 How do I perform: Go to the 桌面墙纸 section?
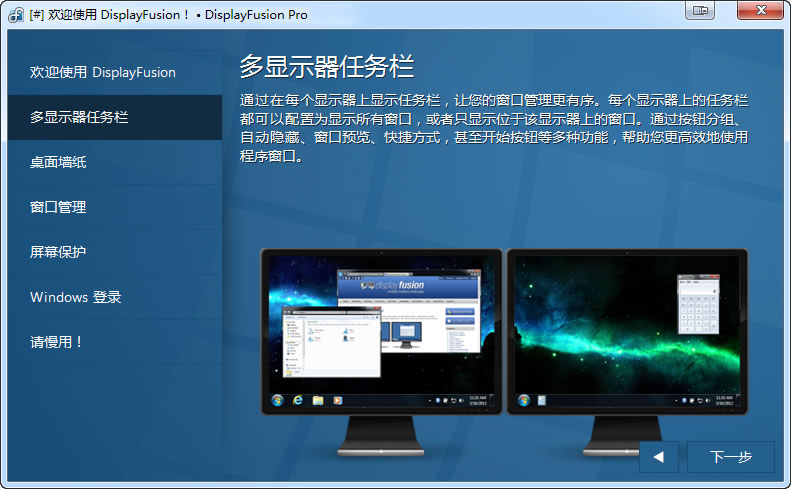(x=115, y=162)
